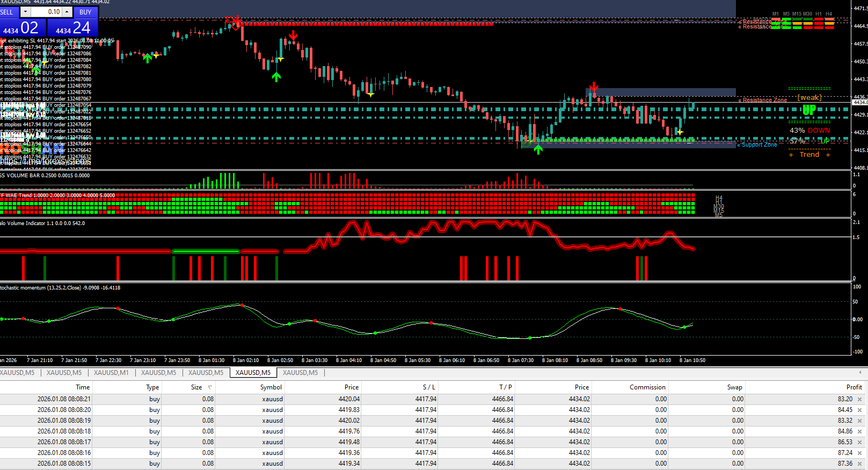The image size is (868, 470).
Task: Close the order with profit 83.20
Action: (859, 399)
